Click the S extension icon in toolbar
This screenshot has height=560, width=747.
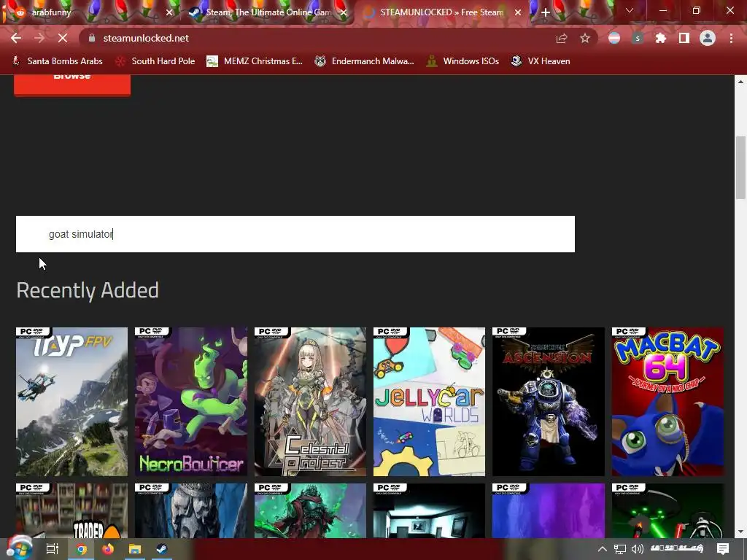[638, 39]
